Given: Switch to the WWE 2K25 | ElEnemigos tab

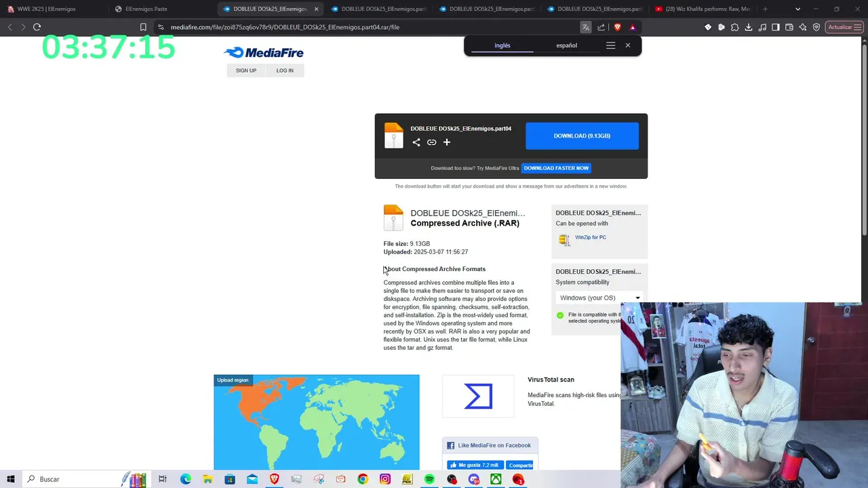Looking at the screenshot, I should 54,9.
